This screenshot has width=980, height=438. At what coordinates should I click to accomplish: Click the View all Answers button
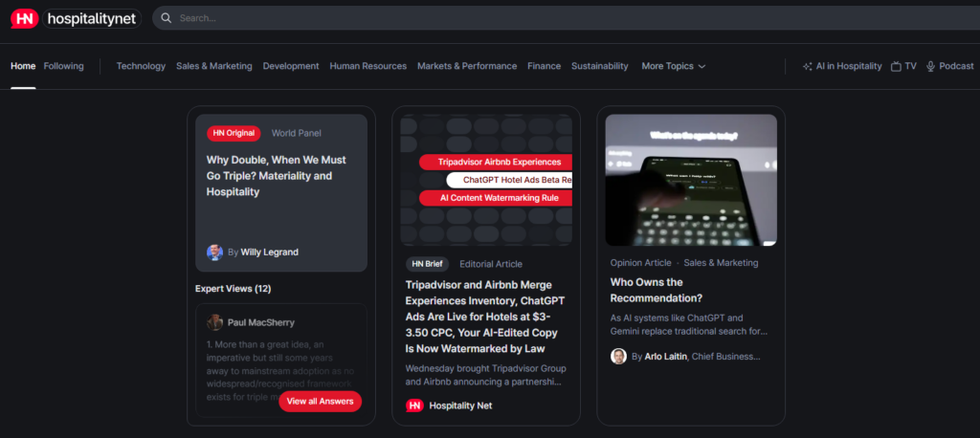click(320, 401)
